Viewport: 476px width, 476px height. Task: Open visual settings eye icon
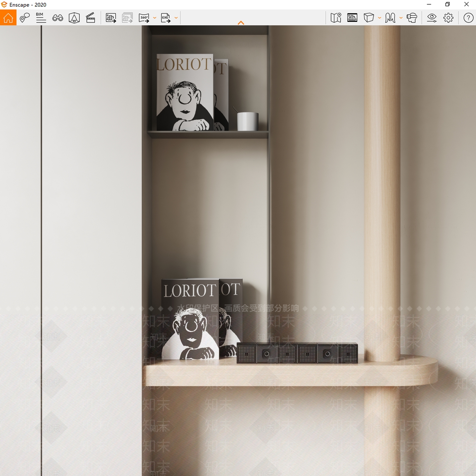(x=432, y=18)
